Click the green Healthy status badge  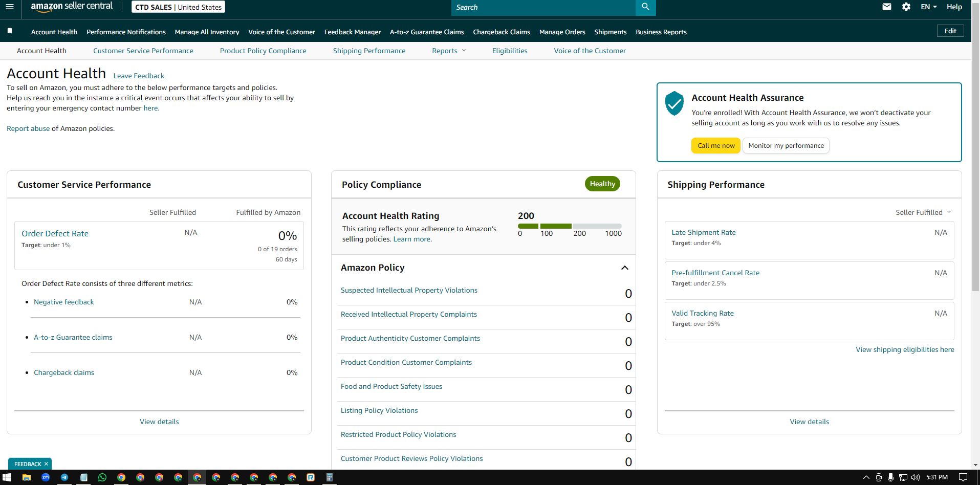click(602, 184)
